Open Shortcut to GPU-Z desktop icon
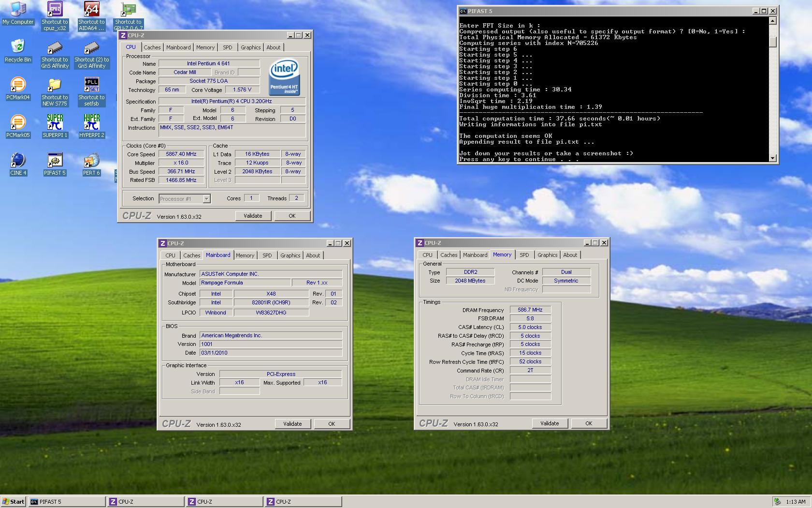 128,16
